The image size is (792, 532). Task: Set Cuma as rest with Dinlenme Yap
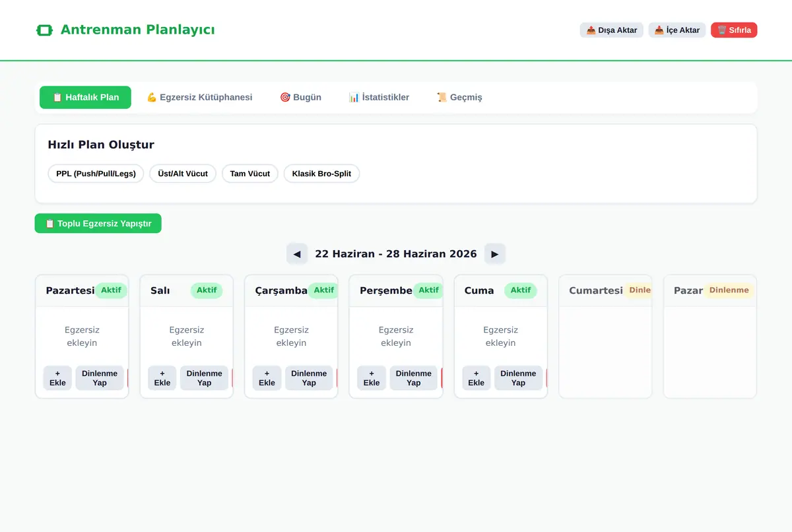(x=518, y=378)
